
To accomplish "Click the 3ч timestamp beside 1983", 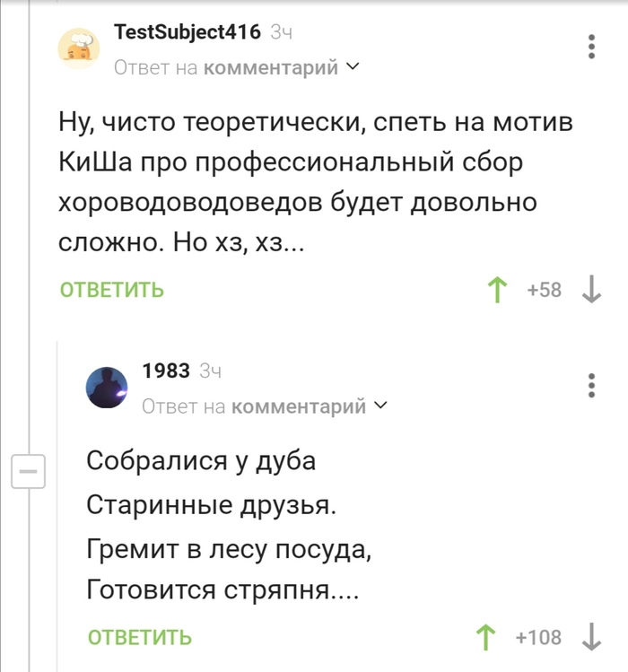I will (211, 371).
